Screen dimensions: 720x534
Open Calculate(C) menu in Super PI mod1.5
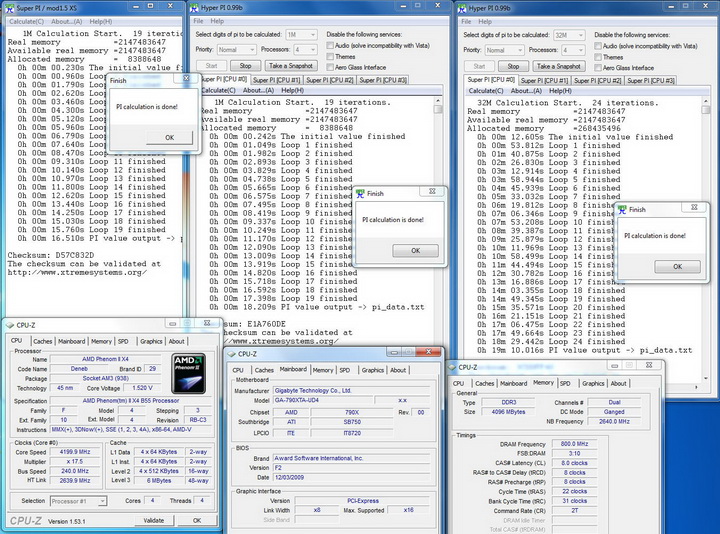pos(26,22)
